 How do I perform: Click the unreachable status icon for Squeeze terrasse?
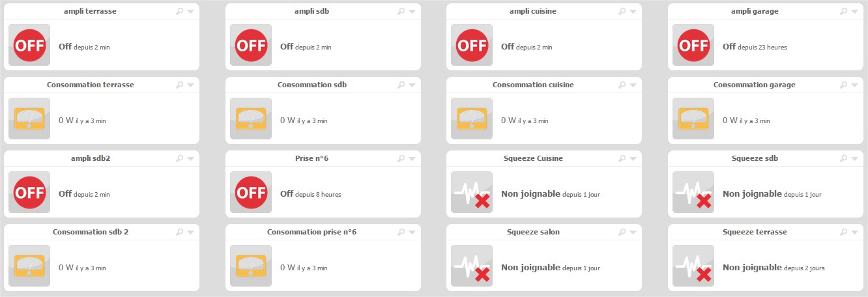point(693,266)
